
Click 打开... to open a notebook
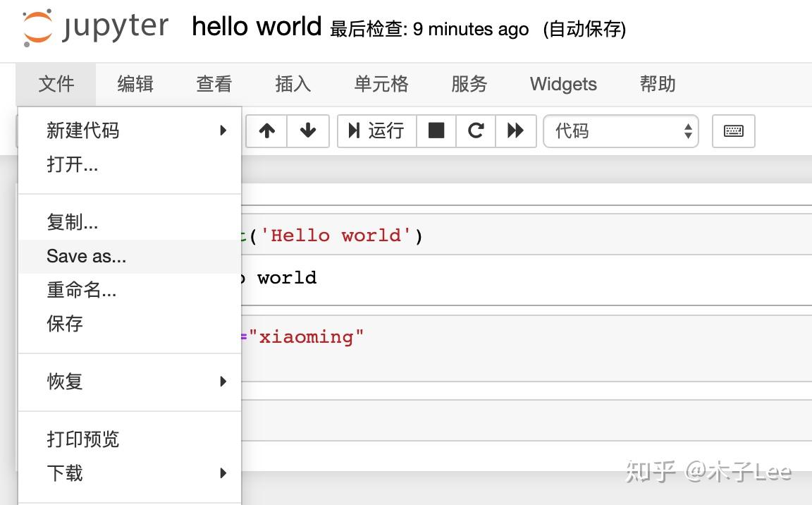(73, 165)
